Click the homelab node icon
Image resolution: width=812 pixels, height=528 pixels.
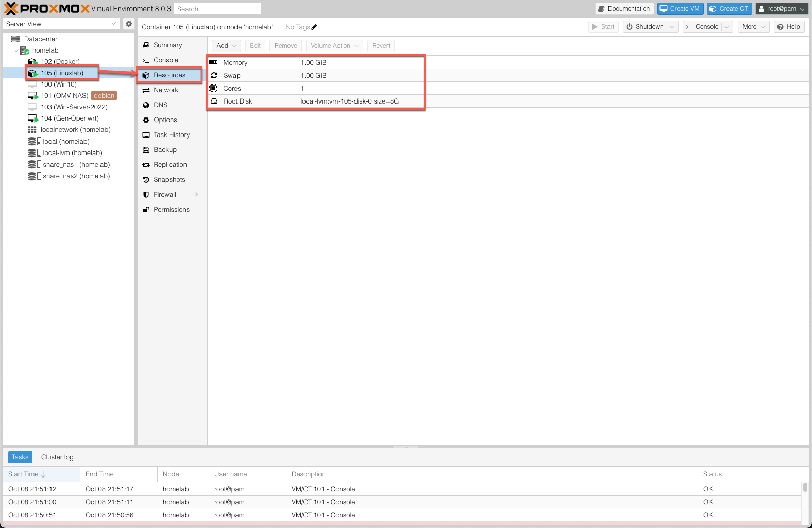coord(24,50)
